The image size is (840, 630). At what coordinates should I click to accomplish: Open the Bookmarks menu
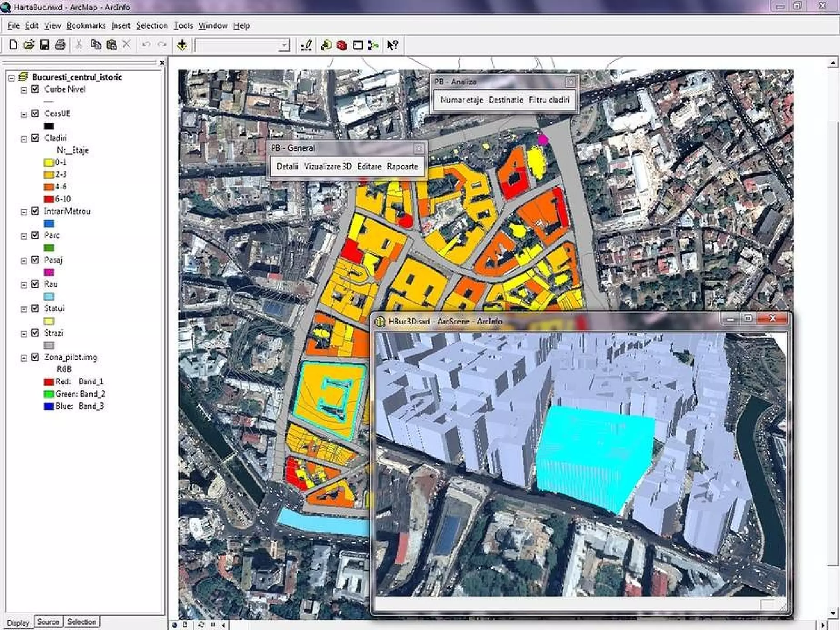tap(86, 26)
